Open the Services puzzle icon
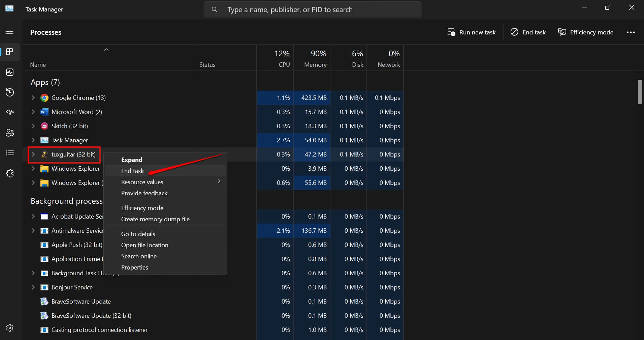The width and height of the screenshot is (644, 340). [10, 173]
